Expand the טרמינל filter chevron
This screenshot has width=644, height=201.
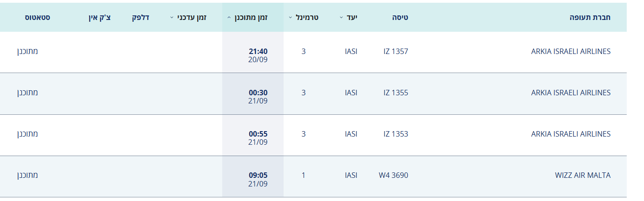click(x=290, y=18)
